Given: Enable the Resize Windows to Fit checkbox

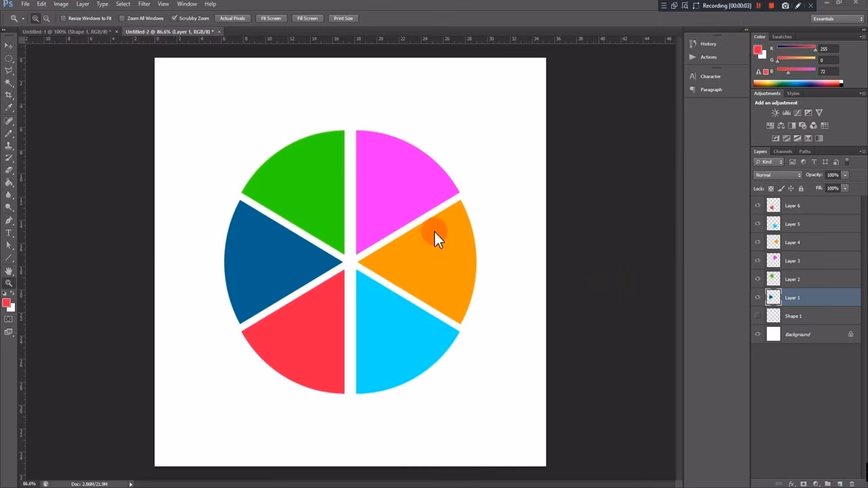Looking at the screenshot, I should point(62,18).
